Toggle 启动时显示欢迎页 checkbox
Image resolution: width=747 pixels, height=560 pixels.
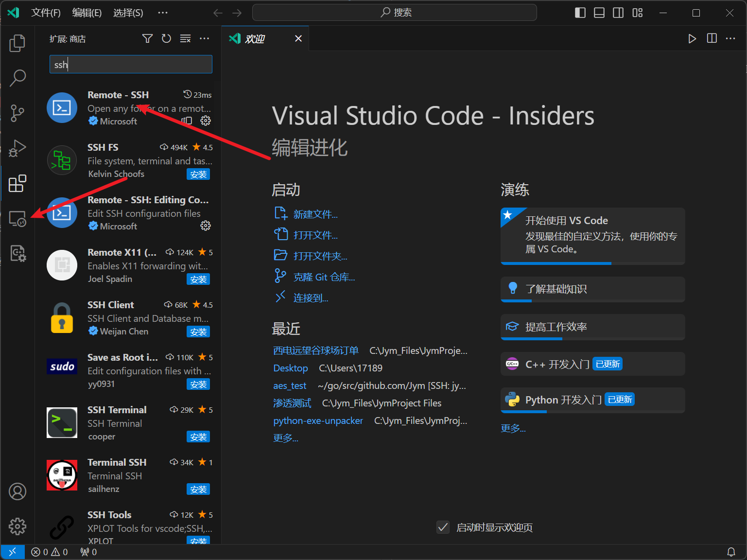click(443, 527)
